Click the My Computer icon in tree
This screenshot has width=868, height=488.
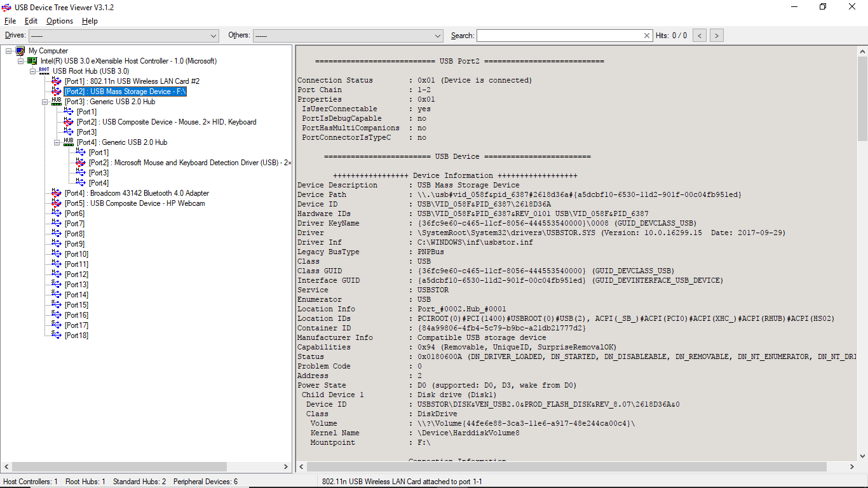tap(20, 51)
